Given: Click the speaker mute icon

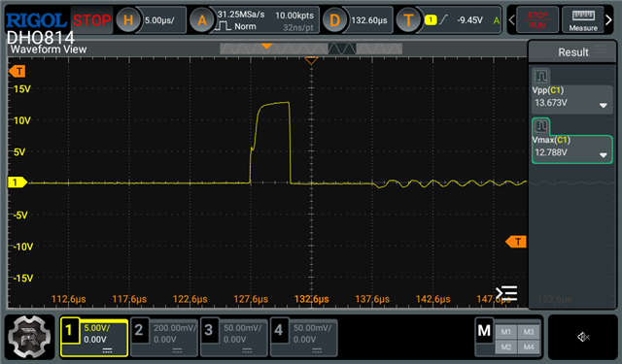Looking at the screenshot, I should 583,337.
